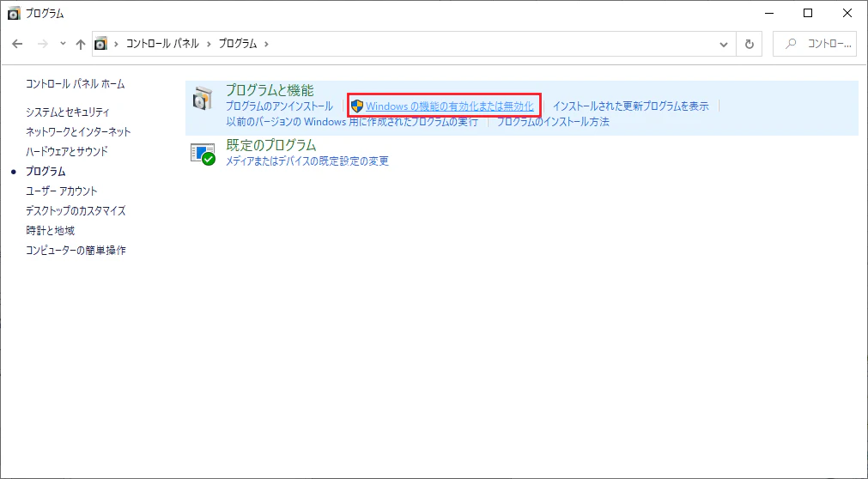Image resolution: width=868 pixels, height=479 pixels.
Task: Click the shield icon beside Windows の機能
Action: (357, 106)
